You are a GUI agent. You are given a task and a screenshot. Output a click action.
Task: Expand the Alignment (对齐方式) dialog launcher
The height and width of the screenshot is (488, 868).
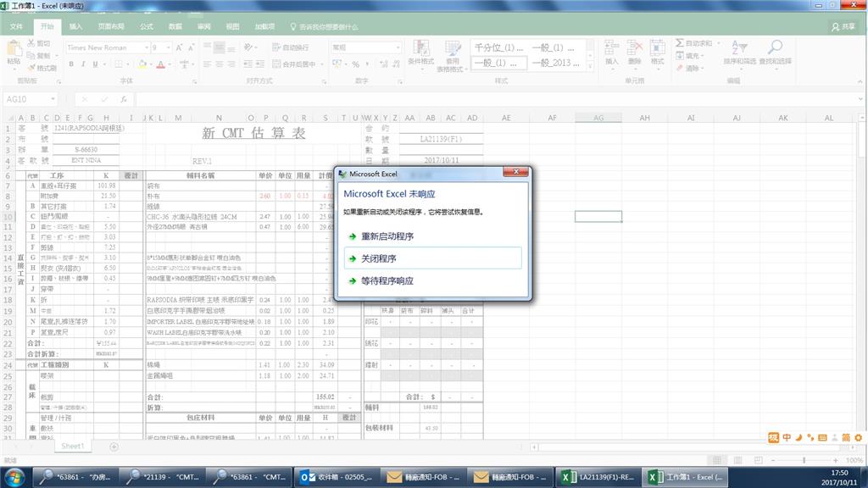pos(323,82)
